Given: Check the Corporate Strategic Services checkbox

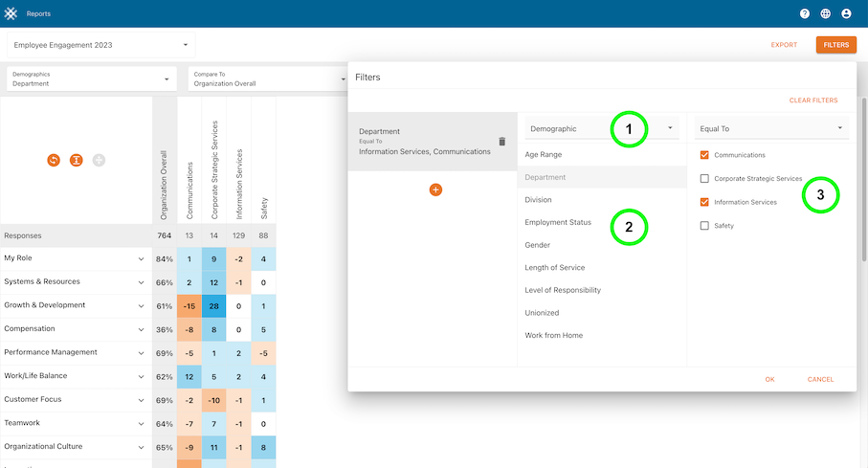Looking at the screenshot, I should click(705, 179).
